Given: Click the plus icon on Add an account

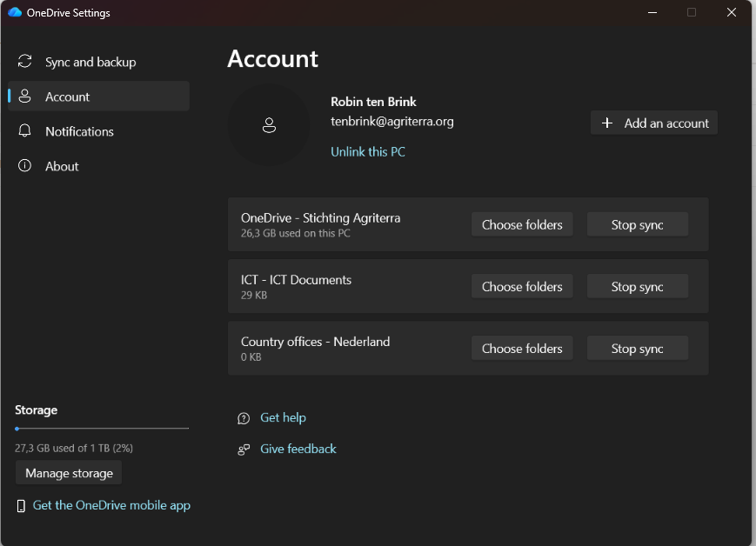Looking at the screenshot, I should click(607, 123).
